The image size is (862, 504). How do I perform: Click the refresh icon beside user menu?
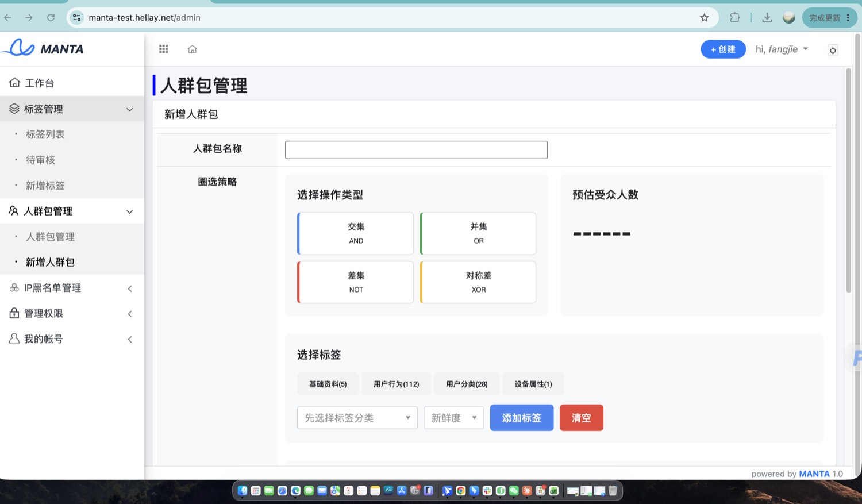[833, 50]
